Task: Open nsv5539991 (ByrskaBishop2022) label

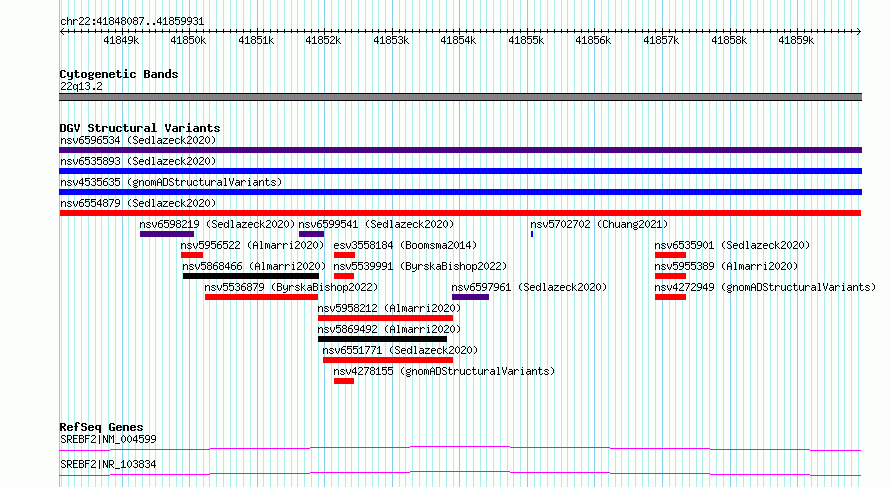Action: coord(420,266)
